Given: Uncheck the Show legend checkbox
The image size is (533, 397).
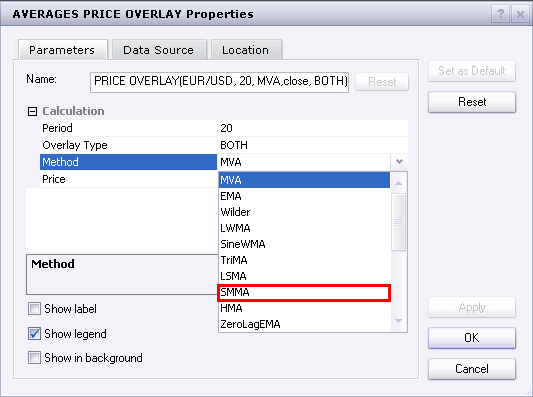Looking at the screenshot, I should [x=34, y=334].
